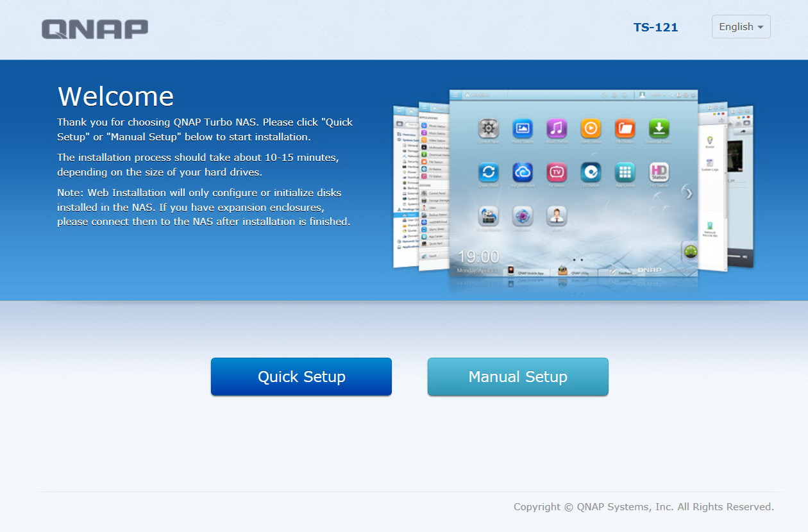
Task: Click the "Thank you for choosing QNAP" paragraph
Action: pos(205,129)
